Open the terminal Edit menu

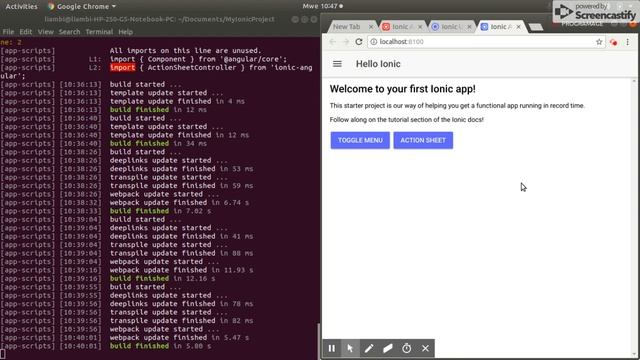[x=26, y=32]
